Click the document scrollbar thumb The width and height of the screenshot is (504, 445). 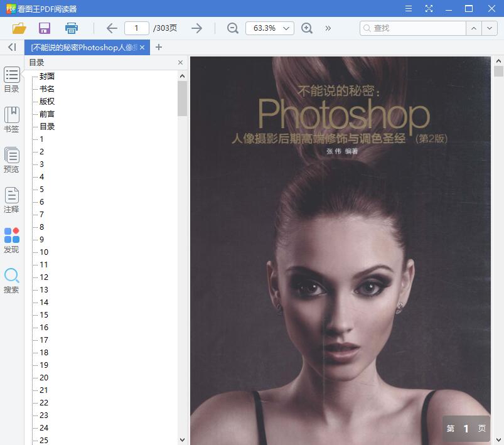(498, 71)
